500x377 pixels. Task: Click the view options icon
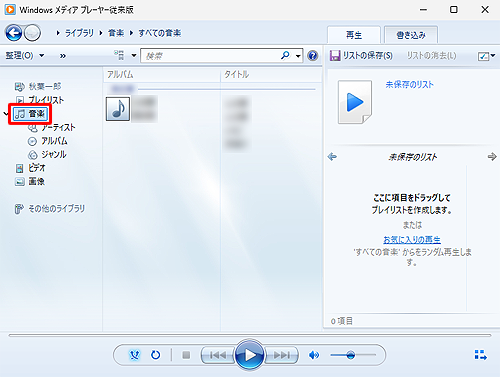click(119, 55)
